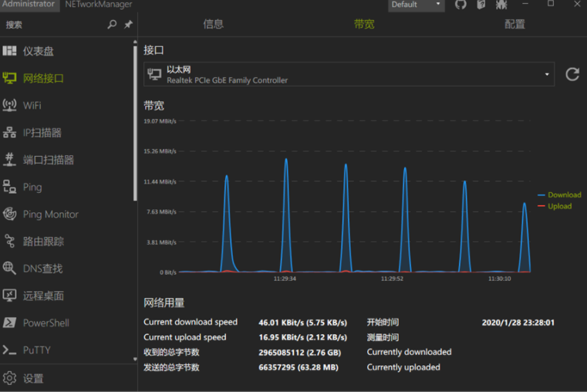This screenshot has width=587, height=392.
Task: Click the GitHub icon in title bar
Action: pos(460,5)
